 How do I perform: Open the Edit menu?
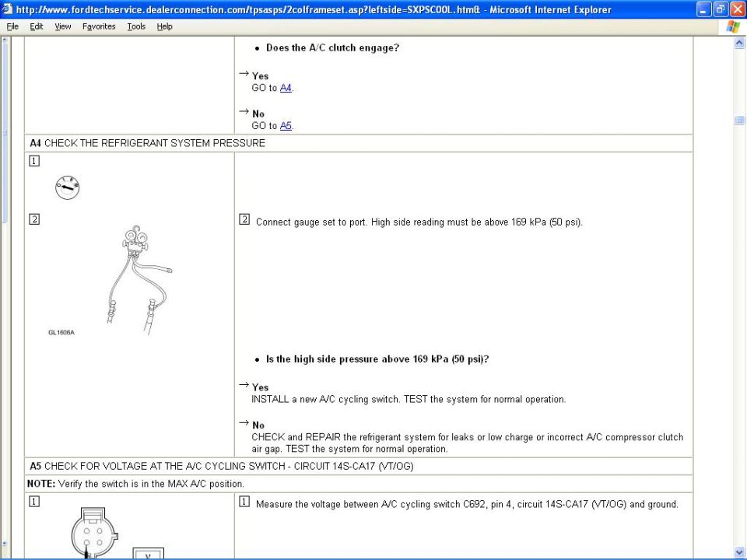[x=37, y=26]
